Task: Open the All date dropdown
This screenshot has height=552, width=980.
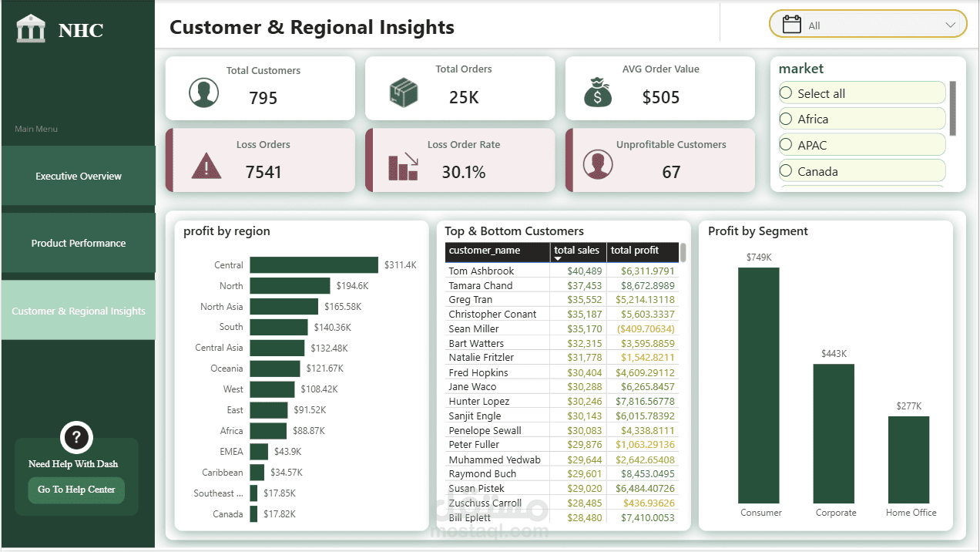Action: (868, 24)
